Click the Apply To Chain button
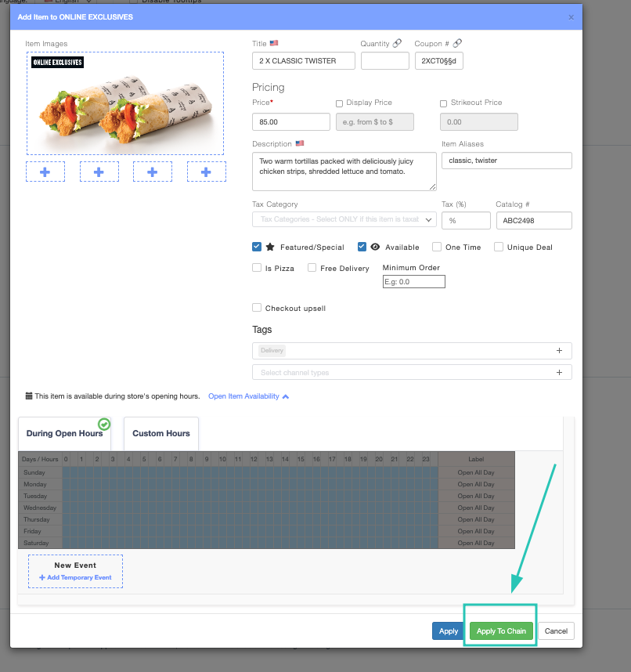Viewport: 631px width, 672px height. tap(501, 630)
